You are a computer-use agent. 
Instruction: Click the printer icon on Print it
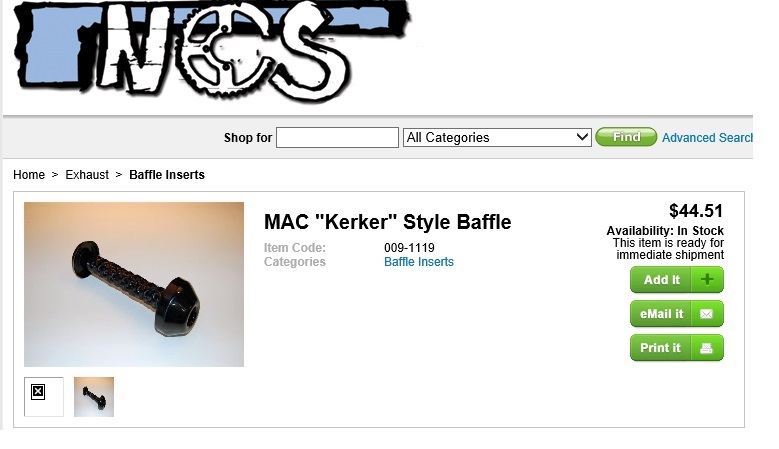click(706, 348)
